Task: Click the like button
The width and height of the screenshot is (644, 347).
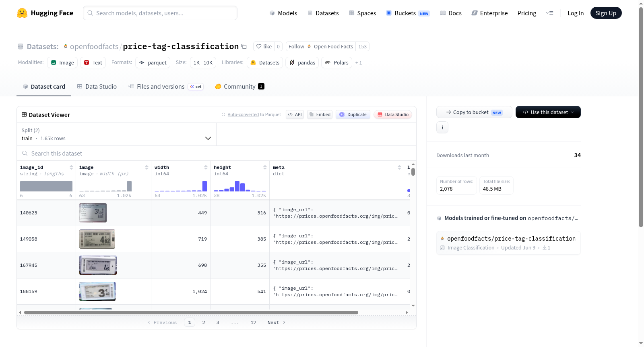Action: coord(264,46)
